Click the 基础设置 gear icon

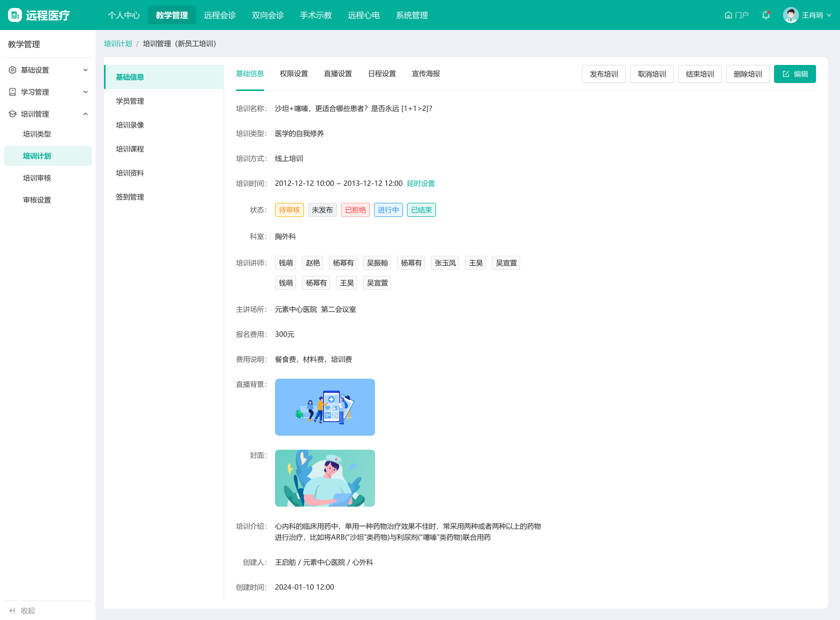[12, 70]
